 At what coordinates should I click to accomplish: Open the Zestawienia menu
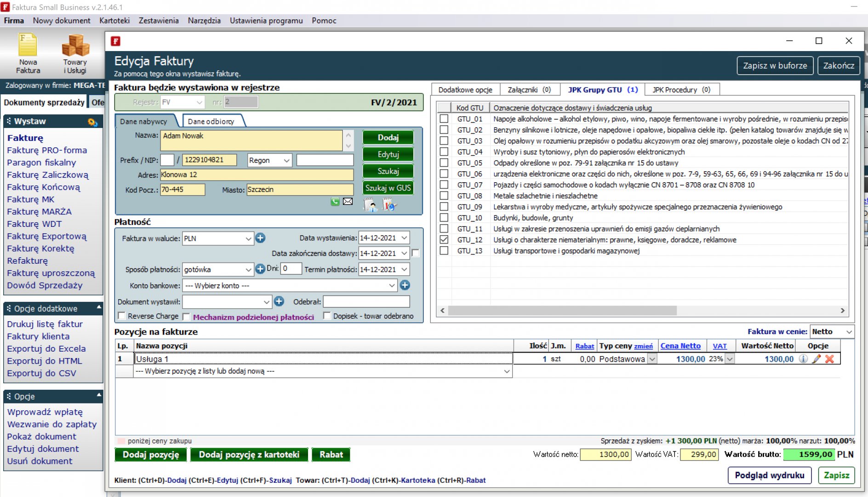(159, 21)
